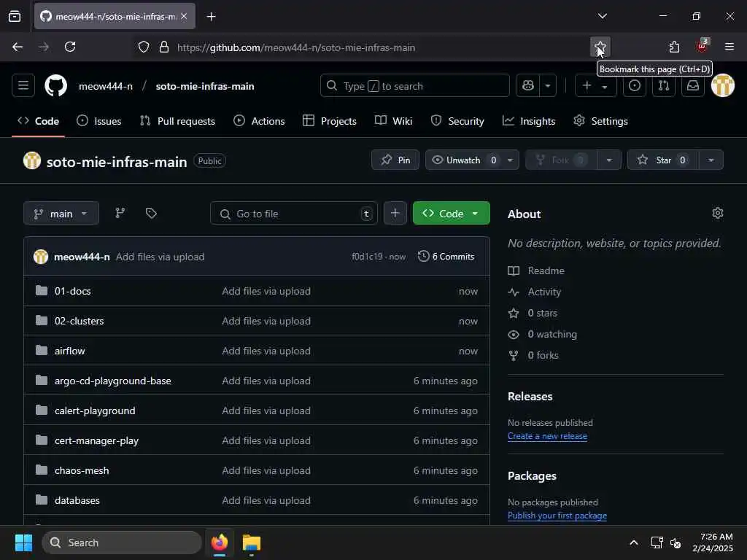This screenshot has width=747, height=560.
Task: Expand the Create new plus dropdown
Action: [595, 86]
